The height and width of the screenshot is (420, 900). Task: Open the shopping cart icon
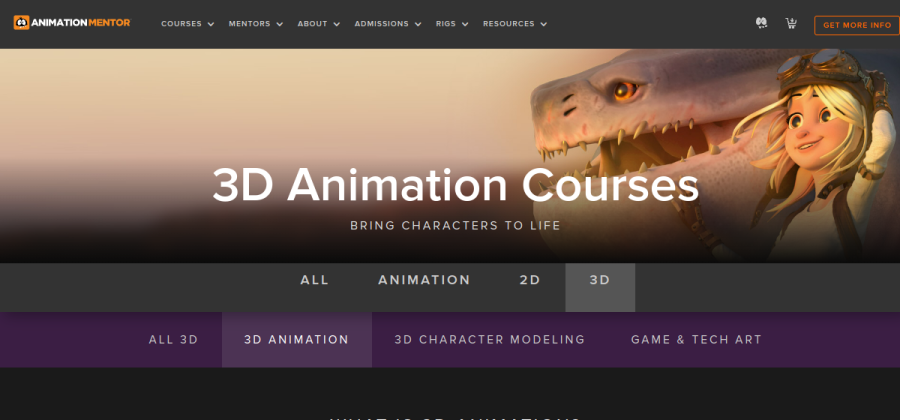[791, 24]
